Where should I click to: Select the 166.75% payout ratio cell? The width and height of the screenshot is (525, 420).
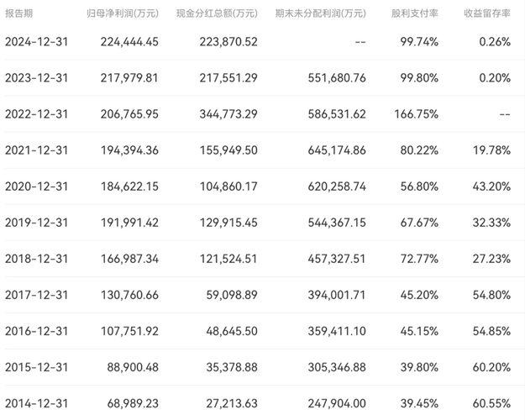coord(416,114)
